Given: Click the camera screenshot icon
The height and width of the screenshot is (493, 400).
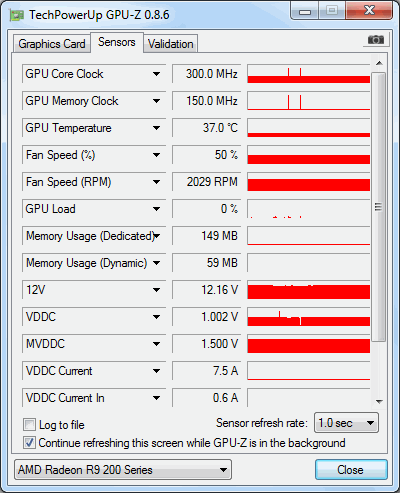Looking at the screenshot, I should [376, 40].
